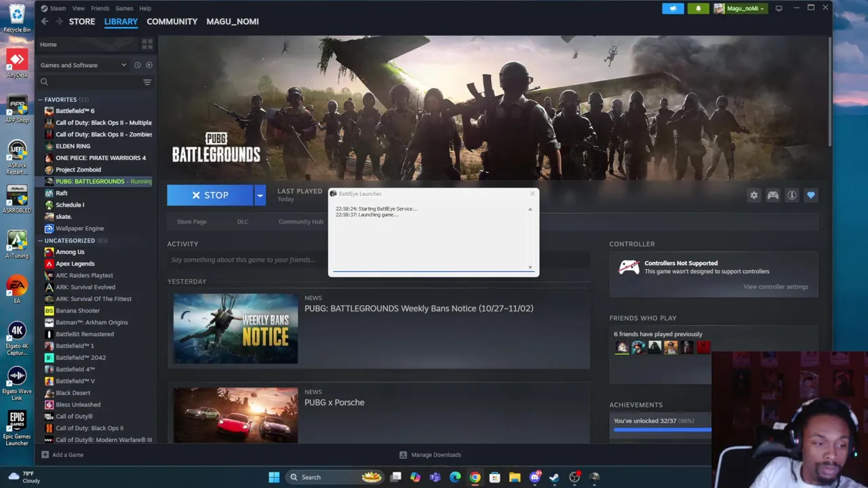Toggle PUBG favorite heart icon
The height and width of the screenshot is (488, 868).
(811, 195)
